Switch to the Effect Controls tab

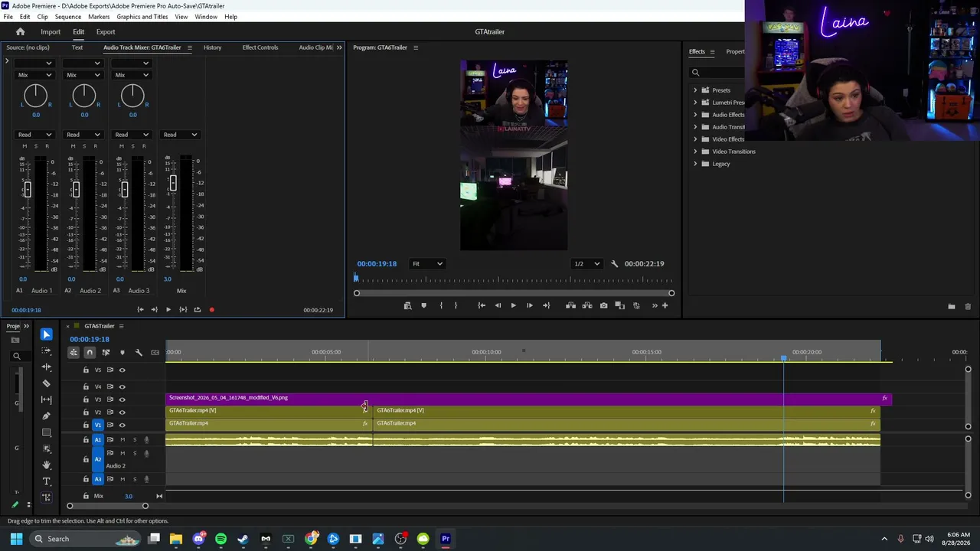click(260, 47)
